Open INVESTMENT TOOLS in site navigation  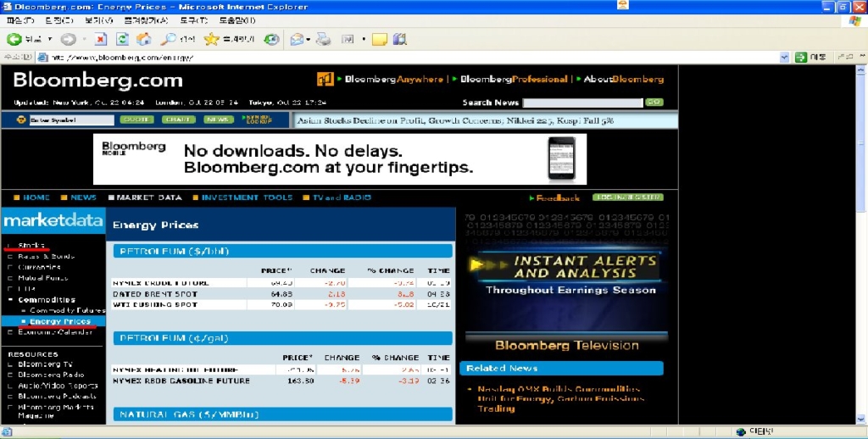coord(247,197)
